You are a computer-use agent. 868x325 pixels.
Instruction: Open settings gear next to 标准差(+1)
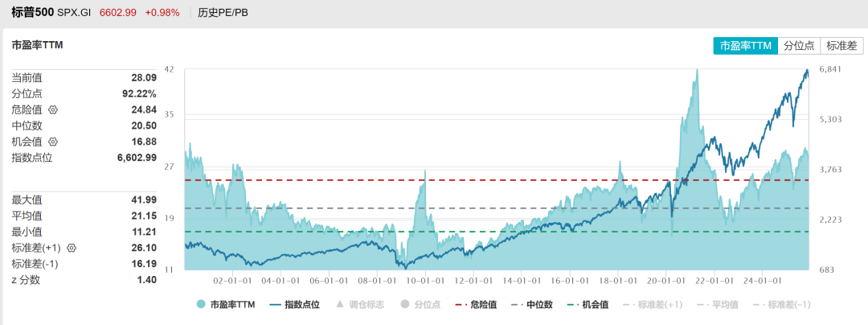click(71, 248)
